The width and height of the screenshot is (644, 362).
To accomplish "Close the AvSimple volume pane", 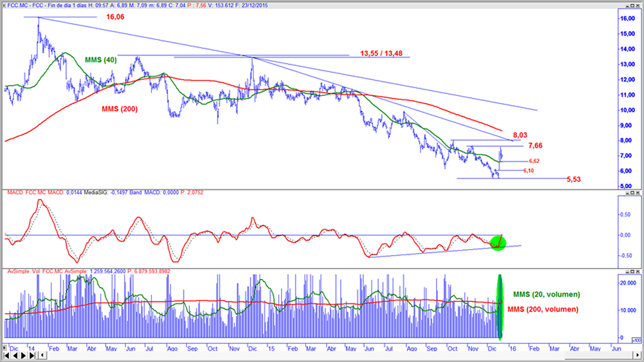I will [x=638, y=272].
